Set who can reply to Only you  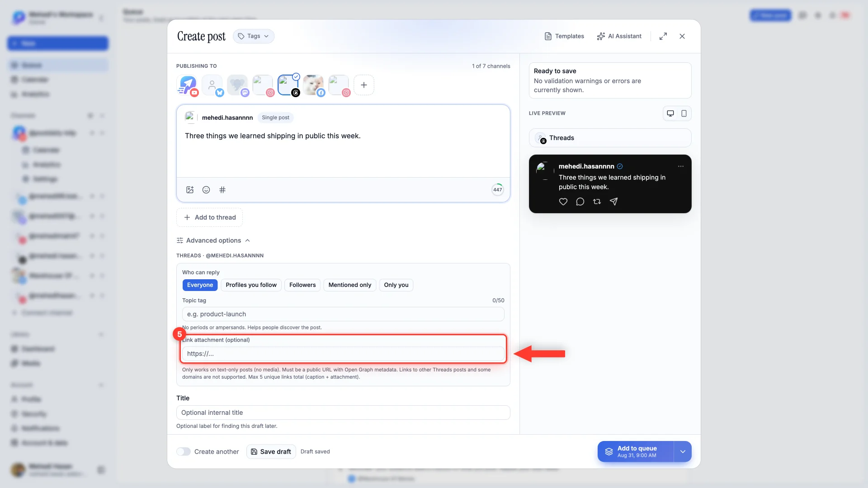pos(396,285)
